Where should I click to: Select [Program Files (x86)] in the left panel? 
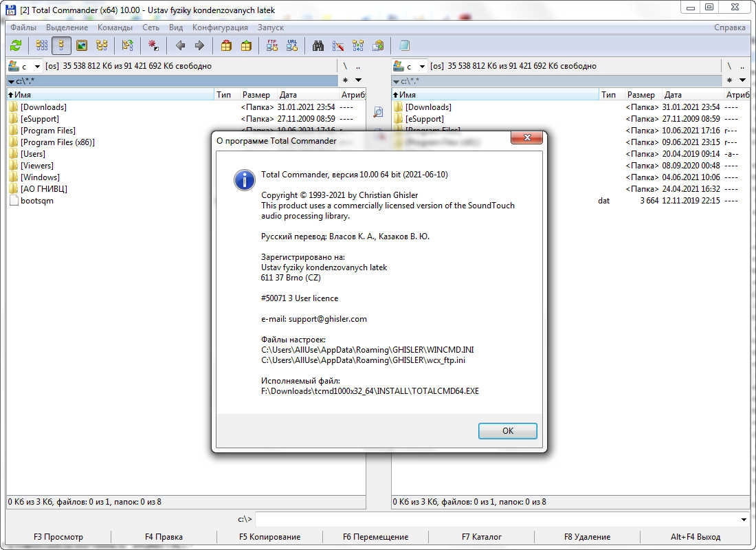[57, 142]
